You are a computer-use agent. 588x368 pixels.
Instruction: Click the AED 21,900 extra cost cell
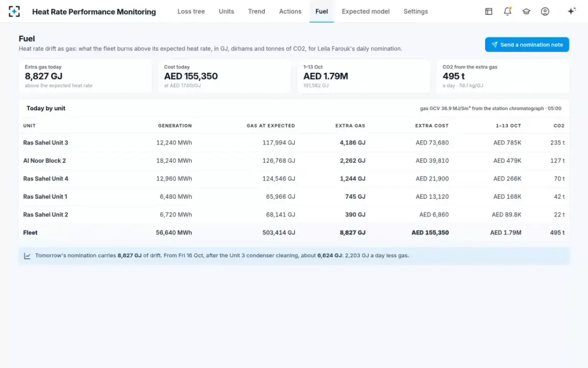pos(432,179)
